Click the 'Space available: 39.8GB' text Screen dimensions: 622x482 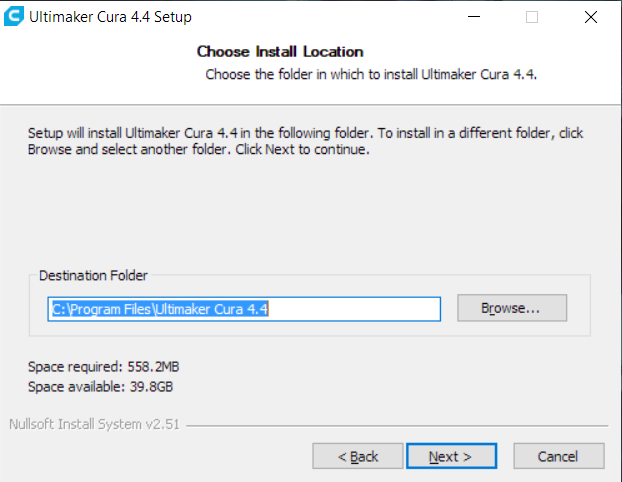[x=102, y=387]
